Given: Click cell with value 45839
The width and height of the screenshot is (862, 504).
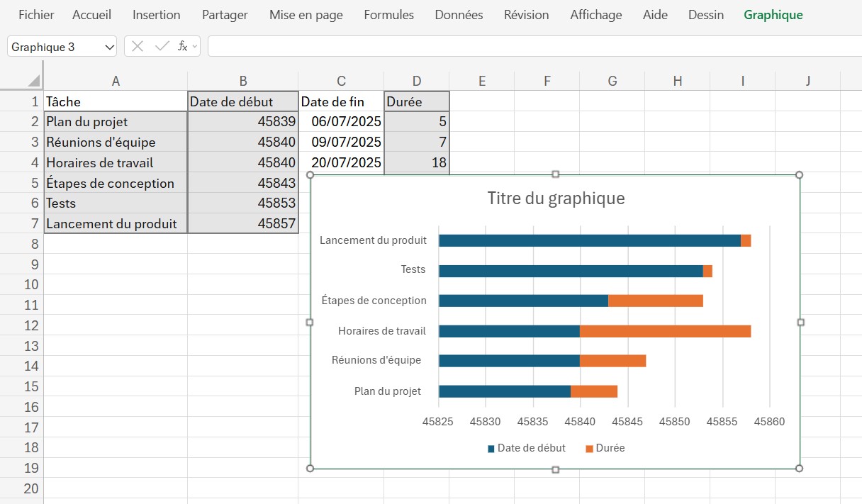Looking at the screenshot, I should coord(243,122).
